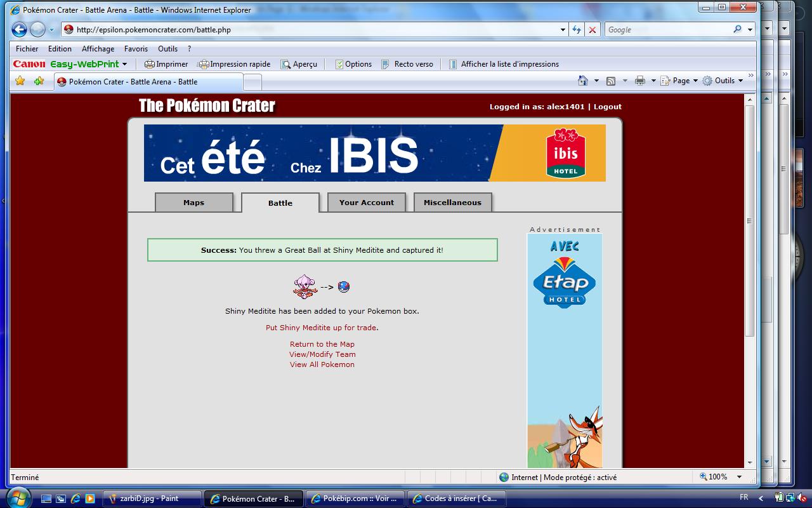Click the Home page icon
The width and height of the screenshot is (812, 508).
tap(583, 81)
